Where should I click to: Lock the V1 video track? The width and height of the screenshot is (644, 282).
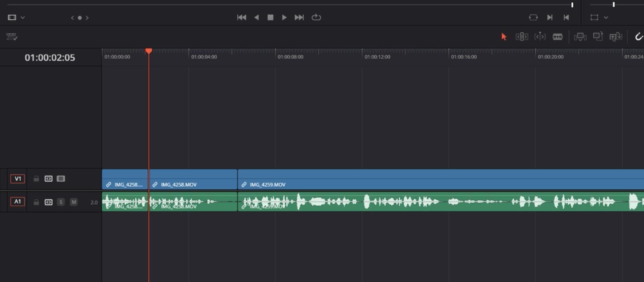point(36,179)
